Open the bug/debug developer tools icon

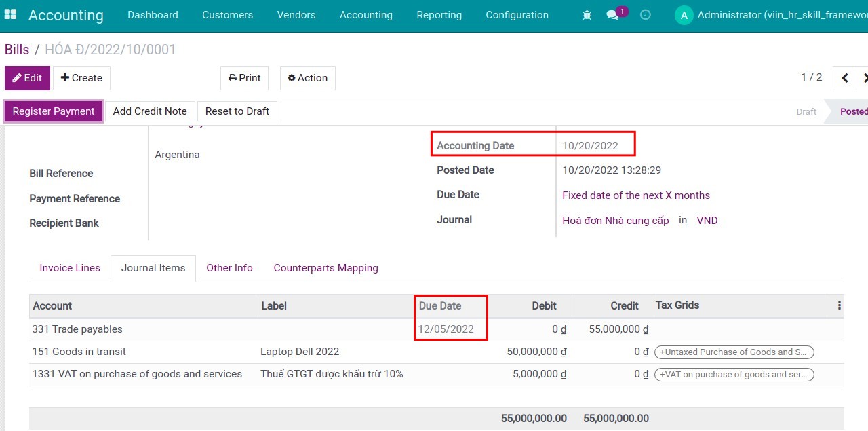(586, 14)
